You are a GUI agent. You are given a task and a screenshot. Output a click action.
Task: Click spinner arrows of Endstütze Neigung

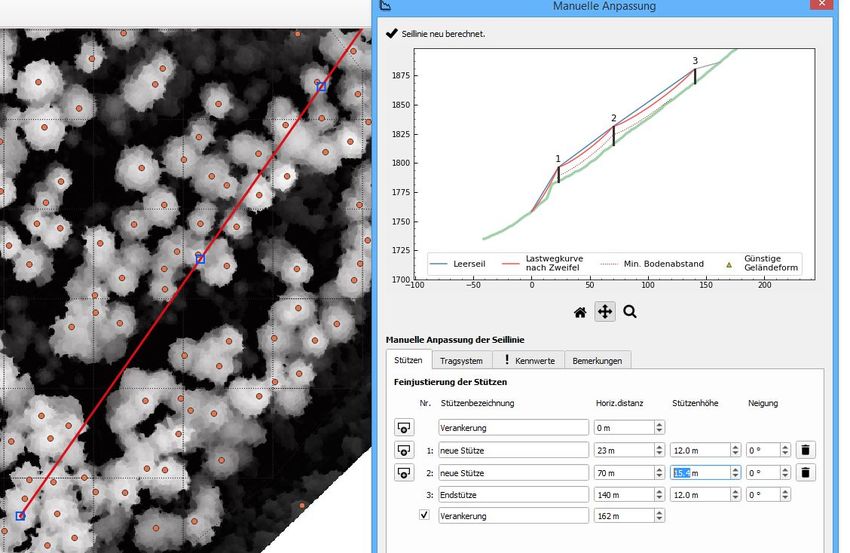coord(784,494)
